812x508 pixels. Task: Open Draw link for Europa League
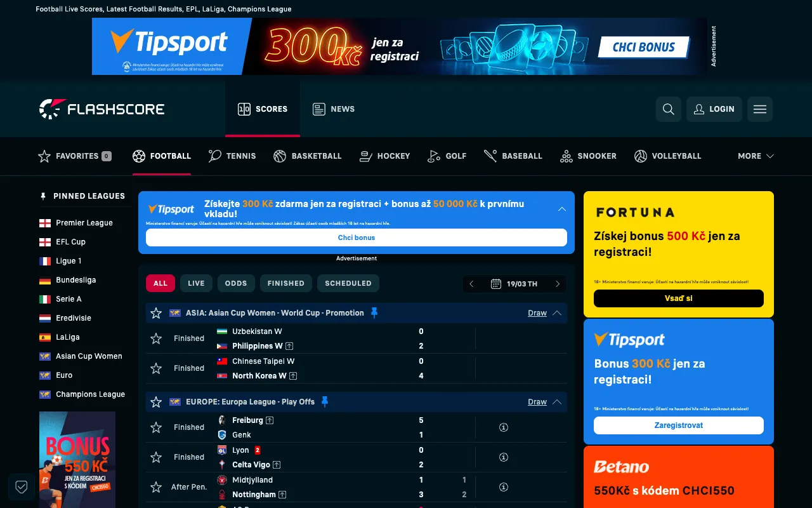[x=537, y=402]
